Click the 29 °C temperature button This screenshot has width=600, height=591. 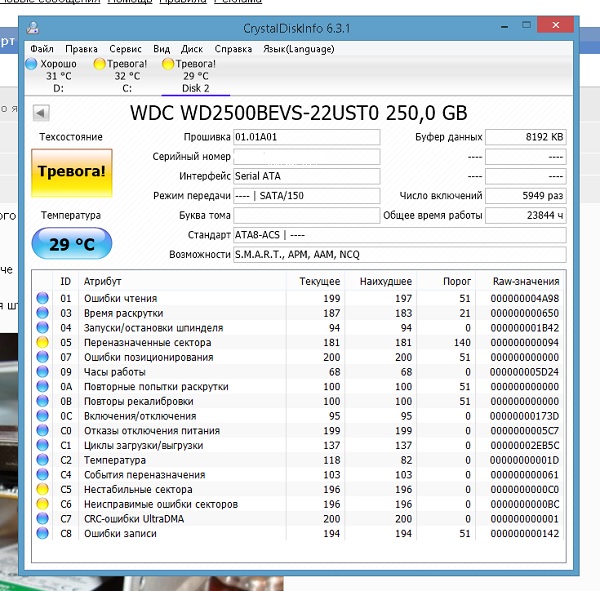(72, 243)
